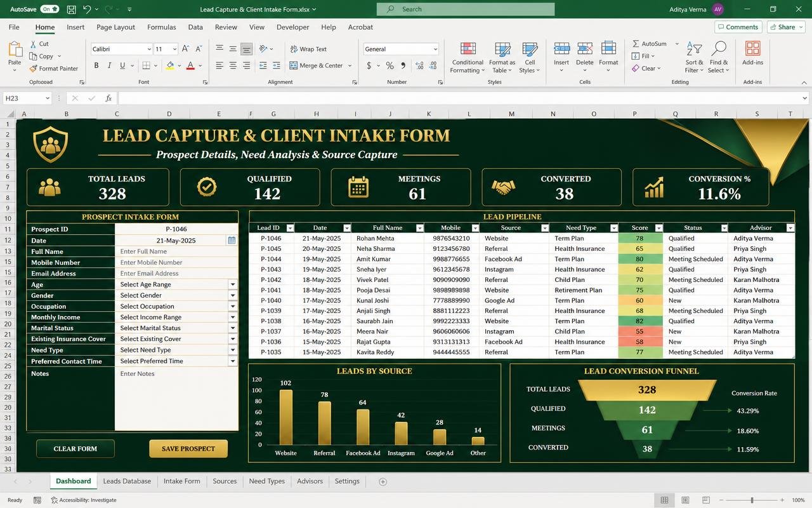
Task: Open Cell Styles gallery
Action: (x=530, y=58)
